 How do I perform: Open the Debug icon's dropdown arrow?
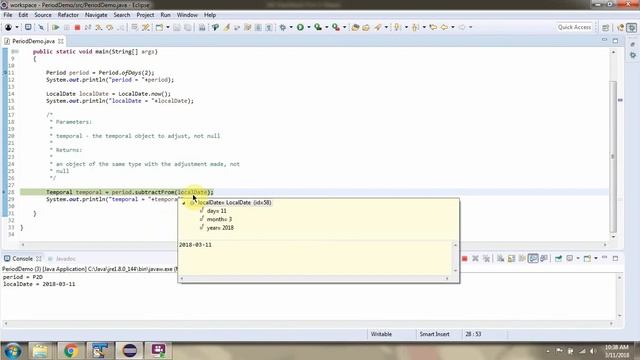(291, 27)
